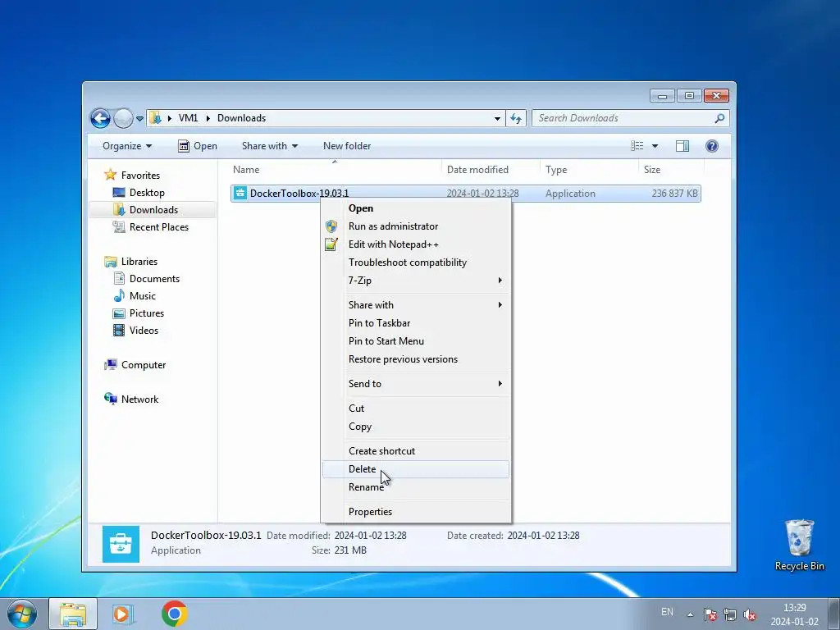Click the shield icon next to Run as administrator
The width and height of the screenshot is (840, 630).
[331, 226]
